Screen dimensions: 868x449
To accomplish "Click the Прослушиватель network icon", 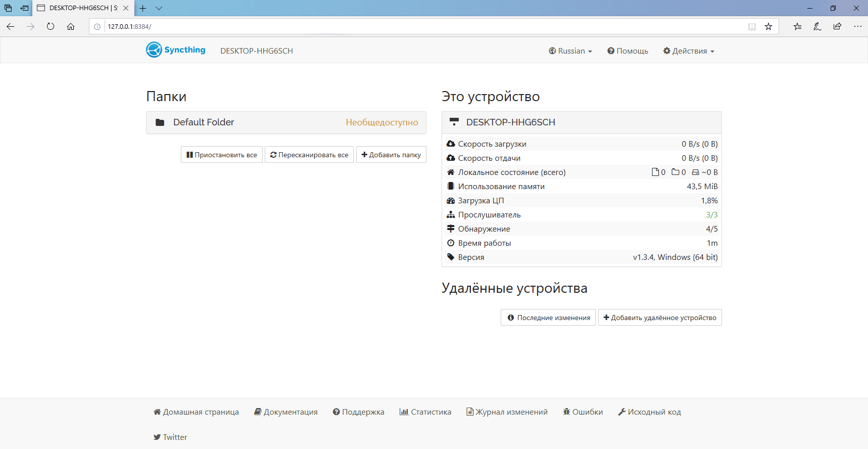I will point(451,215).
